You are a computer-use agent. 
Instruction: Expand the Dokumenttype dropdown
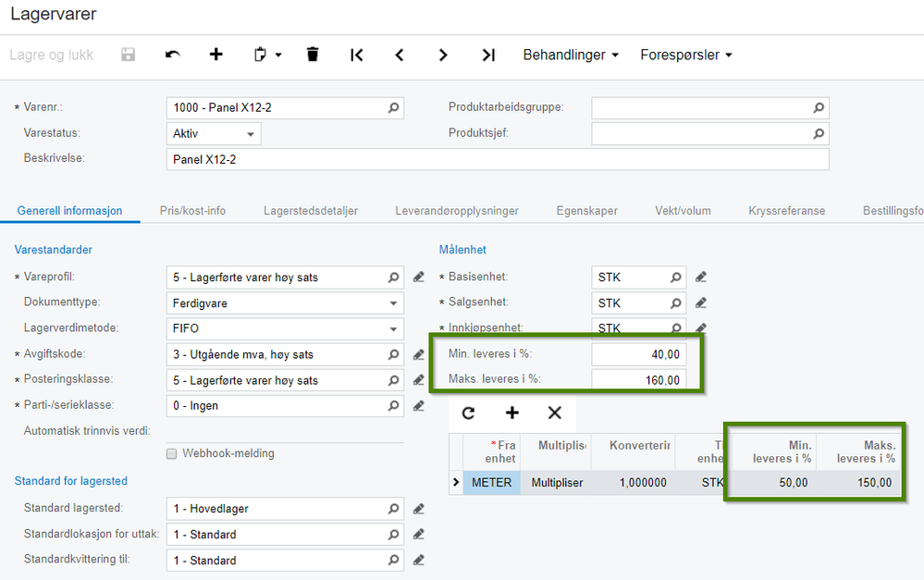click(394, 302)
